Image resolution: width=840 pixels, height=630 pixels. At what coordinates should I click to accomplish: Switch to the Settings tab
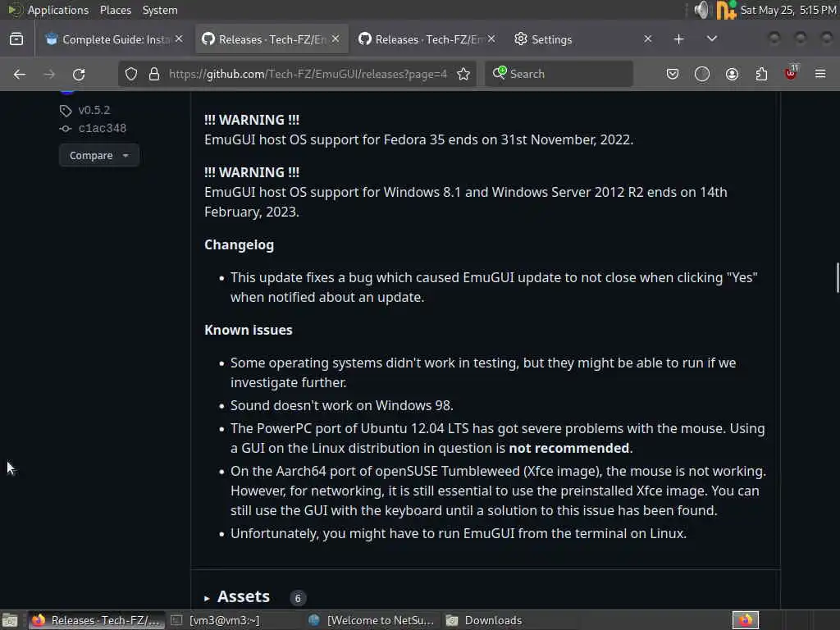tap(584, 39)
